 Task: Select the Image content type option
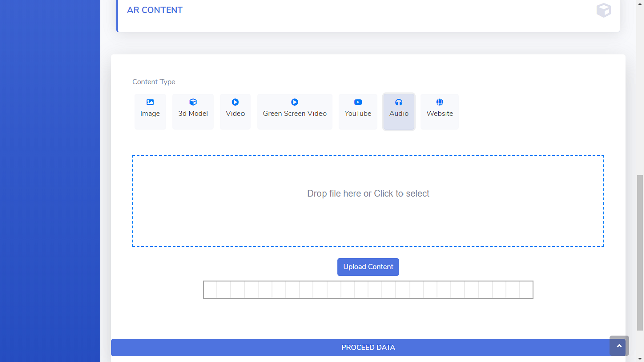[x=150, y=112]
